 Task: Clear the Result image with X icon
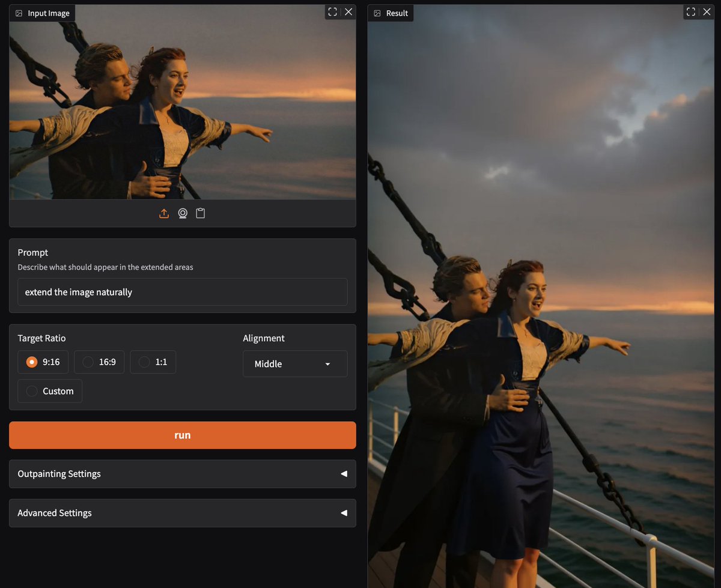707,11
